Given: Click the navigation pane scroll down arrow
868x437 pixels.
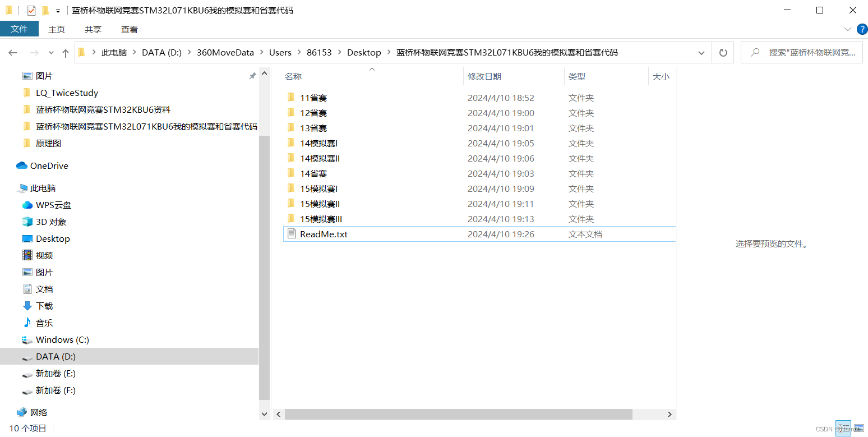Looking at the screenshot, I should coord(265,414).
